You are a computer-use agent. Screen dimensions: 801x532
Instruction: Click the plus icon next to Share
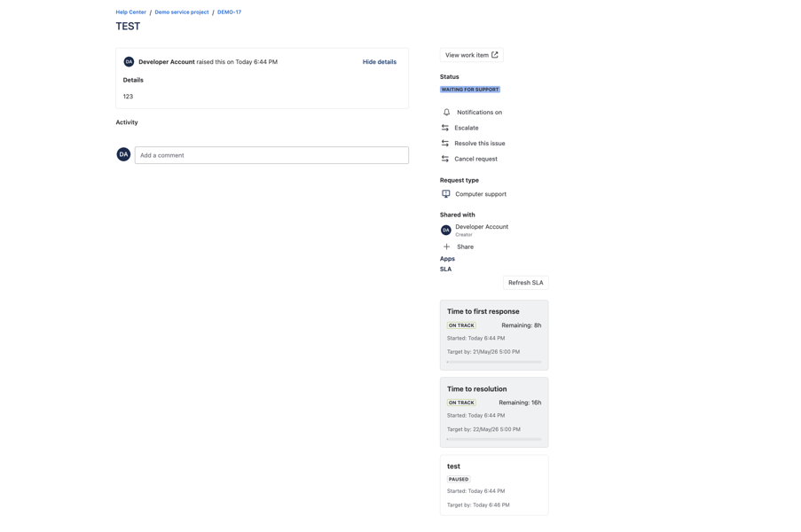446,246
